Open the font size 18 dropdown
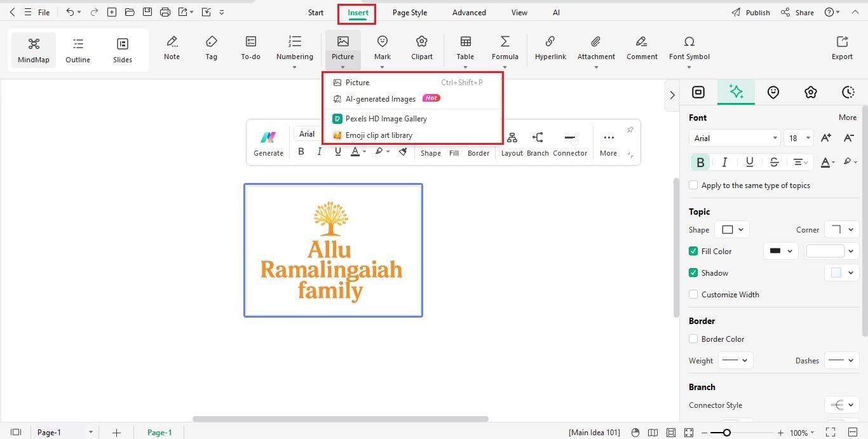This screenshot has height=439, width=868. (799, 138)
